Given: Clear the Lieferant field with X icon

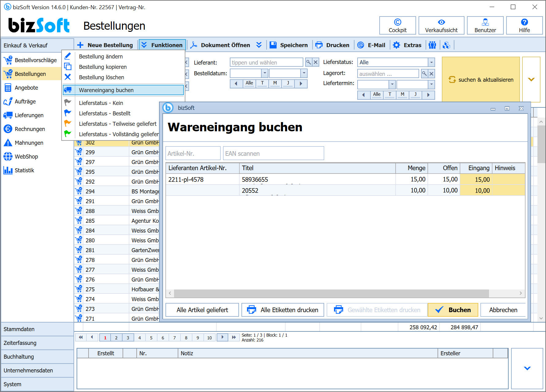Looking at the screenshot, I should [x=316, y=62].
